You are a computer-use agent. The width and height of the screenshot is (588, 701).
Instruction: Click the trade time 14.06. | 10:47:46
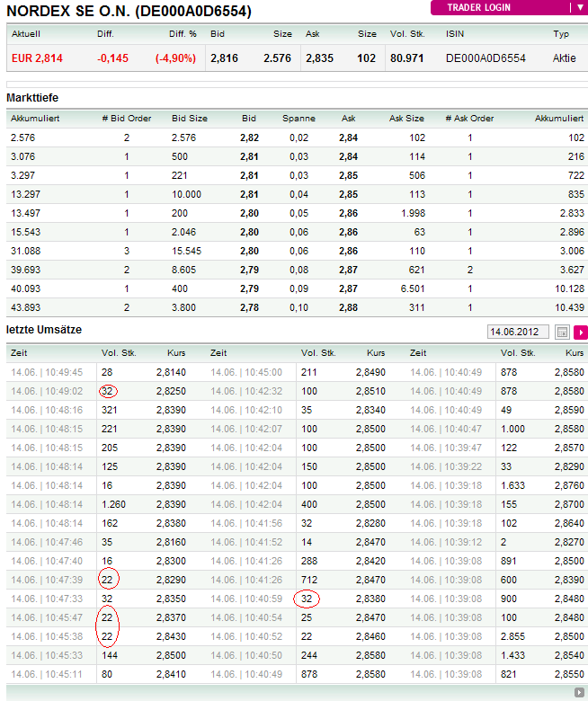(x=47, y=542)
